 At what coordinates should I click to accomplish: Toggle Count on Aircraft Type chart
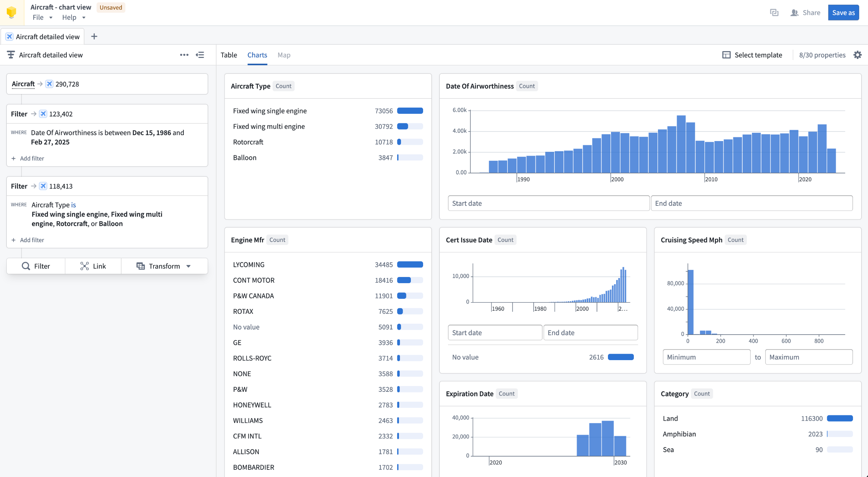(283, 86)
